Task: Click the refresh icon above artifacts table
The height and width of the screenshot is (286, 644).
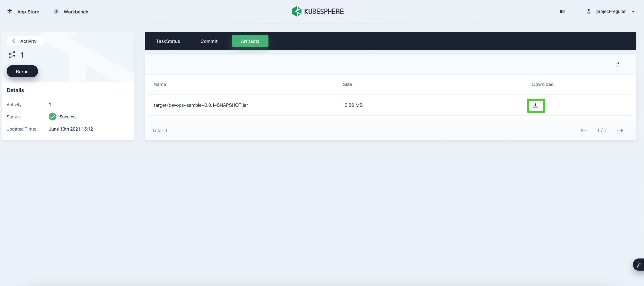Action: point(617,64)
